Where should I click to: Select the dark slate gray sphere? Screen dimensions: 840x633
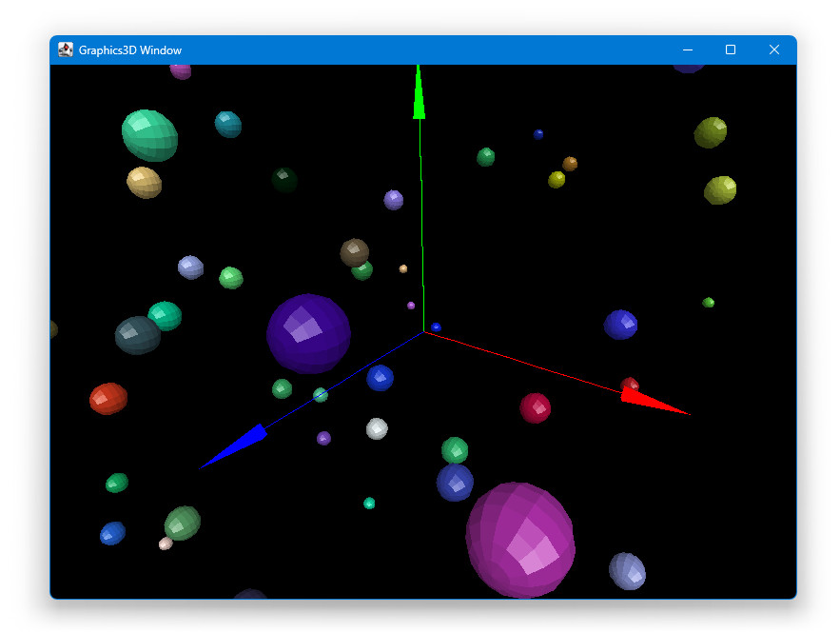point(138,335)
